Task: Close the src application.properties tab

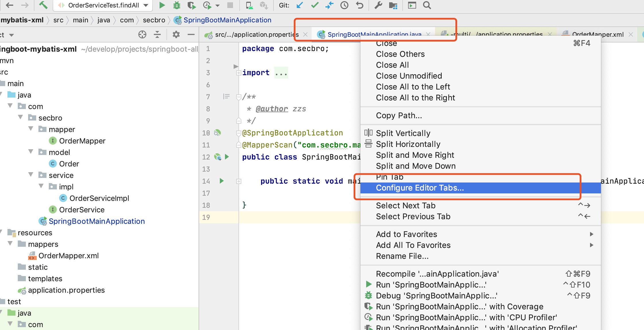Action: click(305, 34)
